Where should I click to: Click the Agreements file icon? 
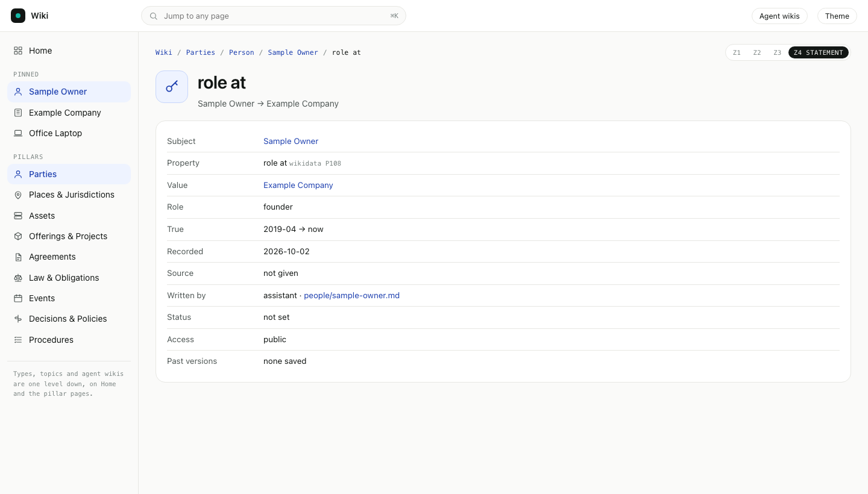[18, 257]
